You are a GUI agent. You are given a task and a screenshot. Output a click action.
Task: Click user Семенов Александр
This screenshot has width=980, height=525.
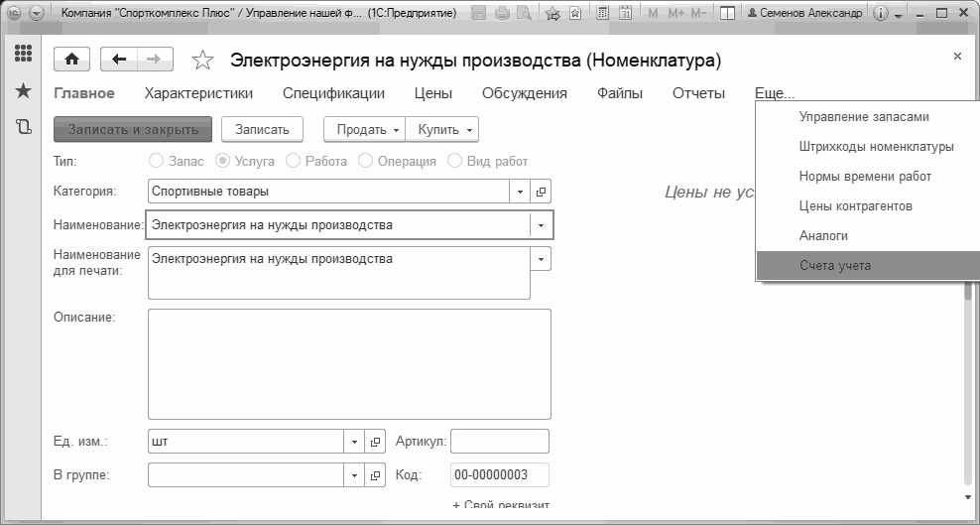tap(805, 13)
